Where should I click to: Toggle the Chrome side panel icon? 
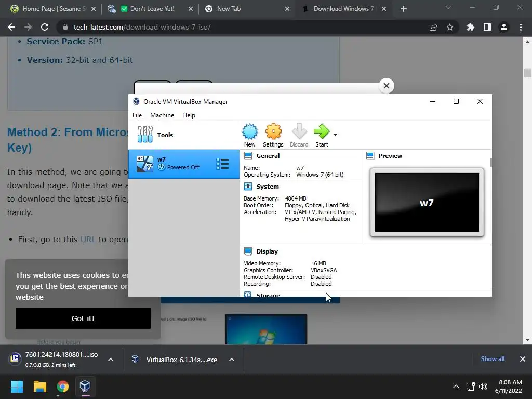pos(487,27)
